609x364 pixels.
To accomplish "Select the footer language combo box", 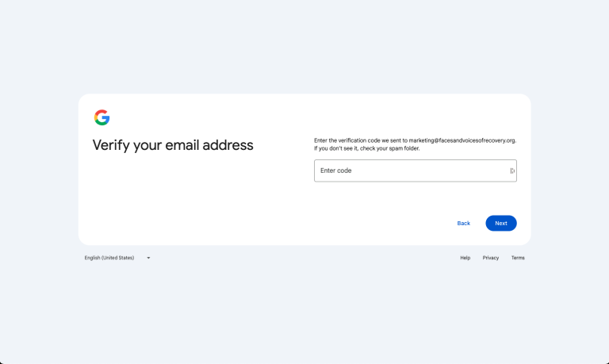I will click(x=117, y=258).
